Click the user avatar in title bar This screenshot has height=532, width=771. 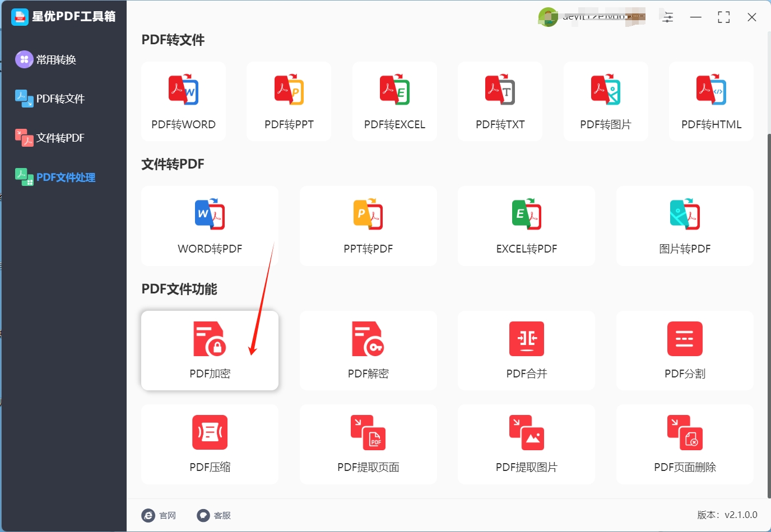click(548, 17)
